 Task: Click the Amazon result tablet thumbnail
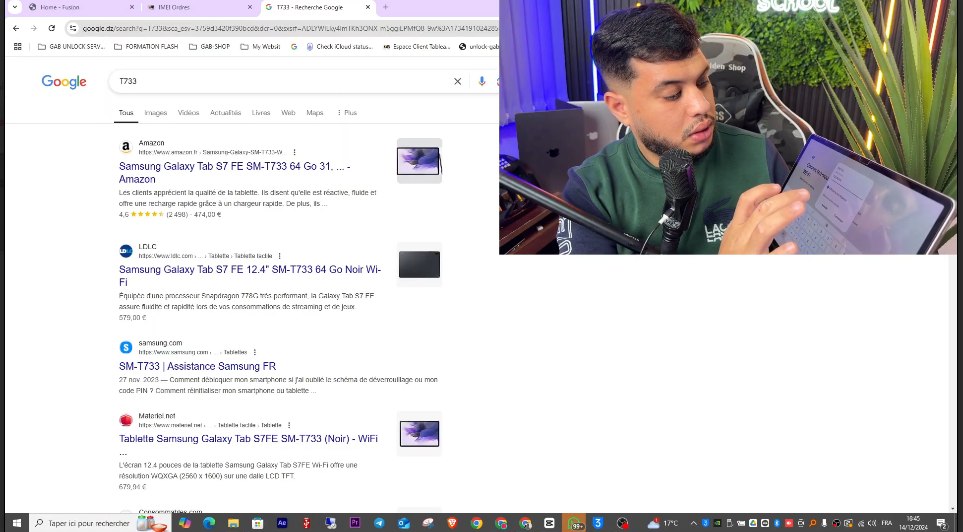419,161
